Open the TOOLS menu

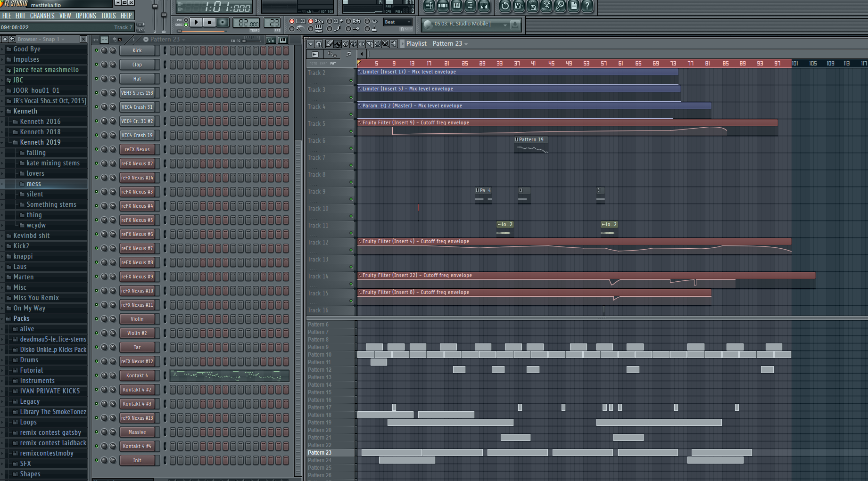coord(108,16)
